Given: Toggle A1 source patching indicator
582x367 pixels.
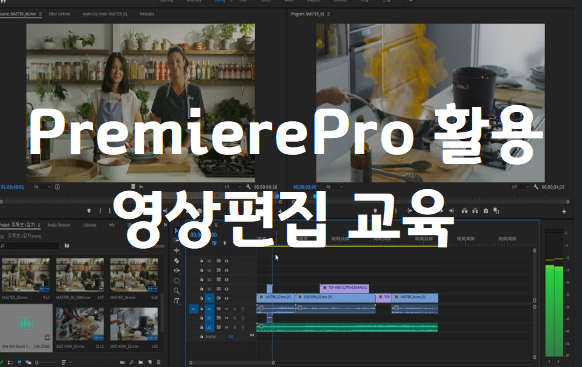Looking at the screenshot, I should [x=193, y=309].
